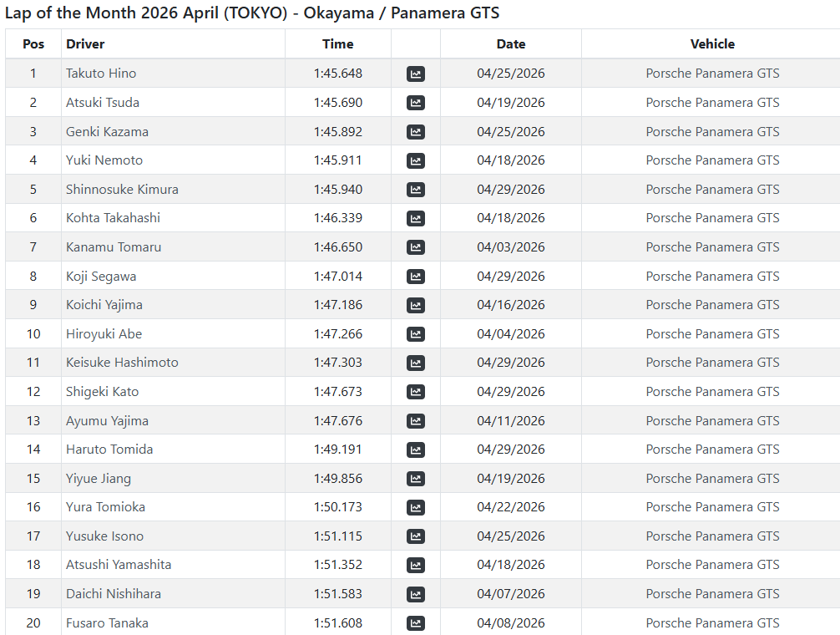The width and height of the screenshot is (840, 635).
Task: Click the Time column header
Action: [338, 44]
